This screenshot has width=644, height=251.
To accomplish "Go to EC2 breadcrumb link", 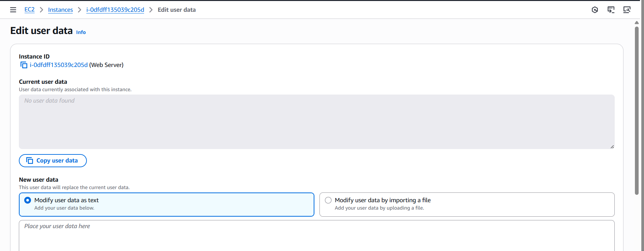I will (x=30, y=10).
